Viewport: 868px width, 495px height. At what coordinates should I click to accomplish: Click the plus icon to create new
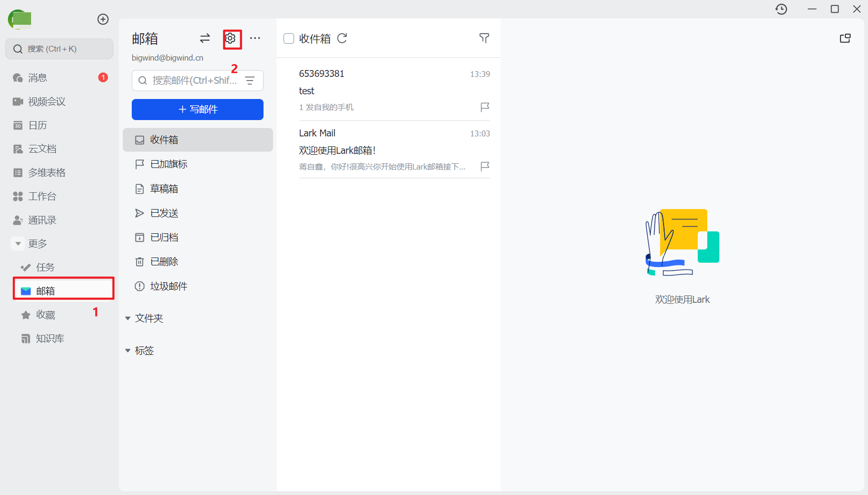point(103,19)
